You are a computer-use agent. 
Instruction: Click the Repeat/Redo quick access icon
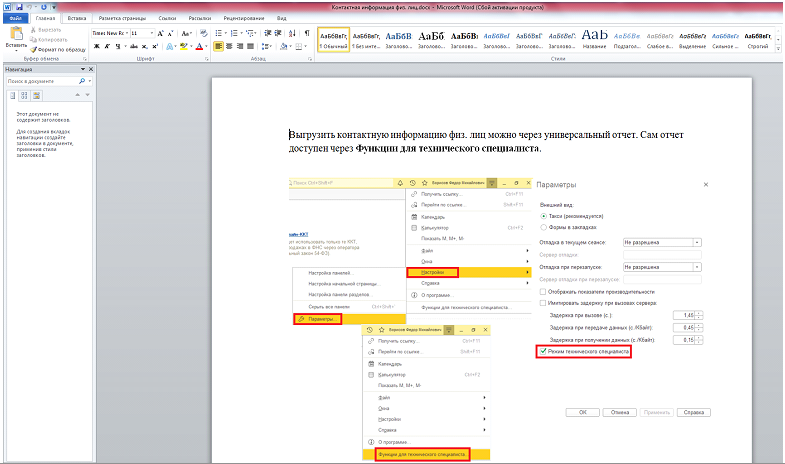coord(44,7)
